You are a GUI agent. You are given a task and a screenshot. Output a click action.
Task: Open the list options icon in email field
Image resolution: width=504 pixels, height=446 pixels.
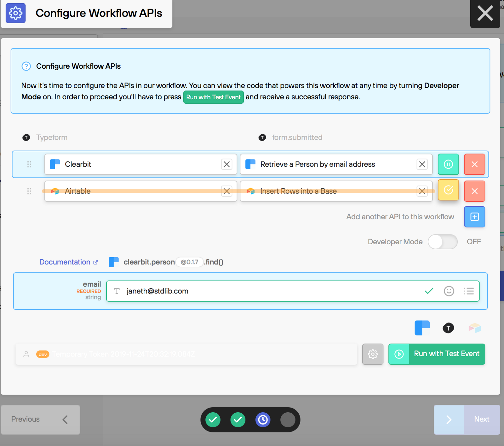[469, 291]
